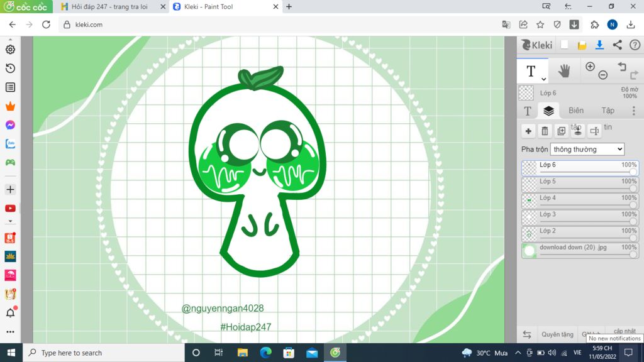
Task: Open the Tập (File) tab
Action: pos(608,111)
